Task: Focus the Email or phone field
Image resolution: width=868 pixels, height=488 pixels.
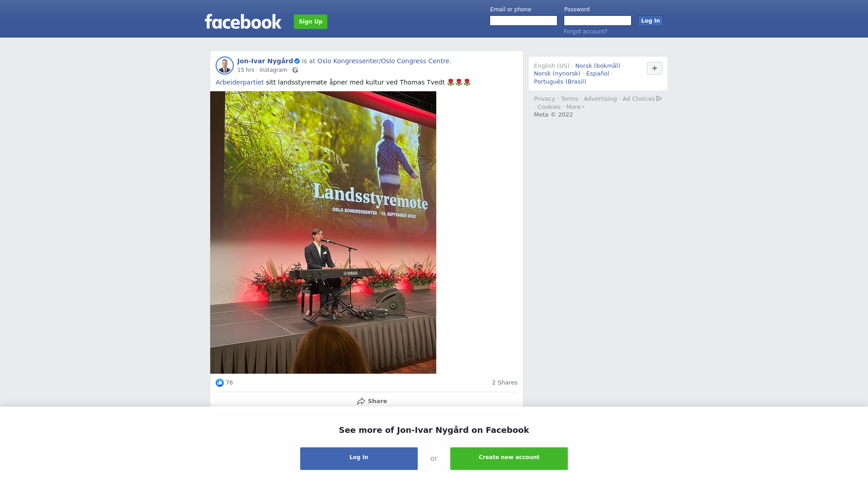Action: (524, 21)
